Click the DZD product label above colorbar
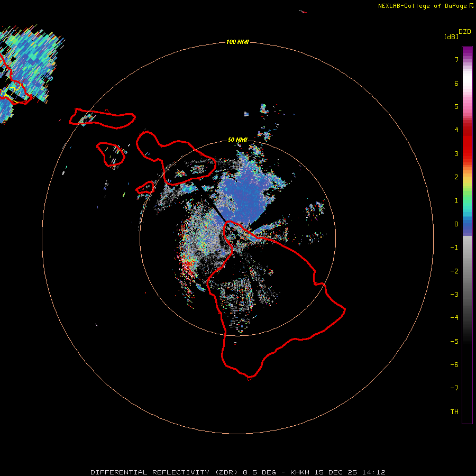The image size is (476, 476). (465, 32)
